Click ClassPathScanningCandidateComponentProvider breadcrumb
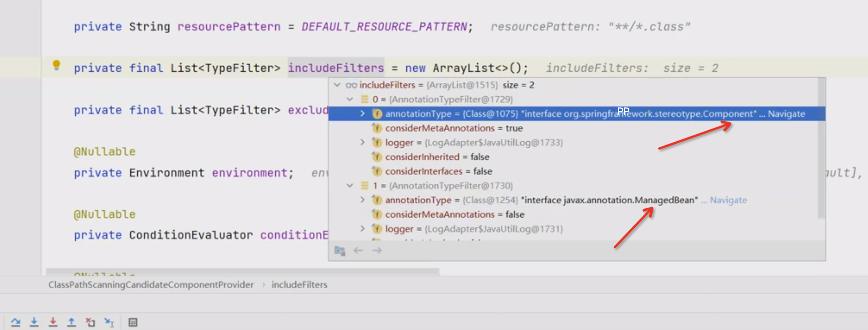Viewport: 868px width, 330px height. coord(151,285)
